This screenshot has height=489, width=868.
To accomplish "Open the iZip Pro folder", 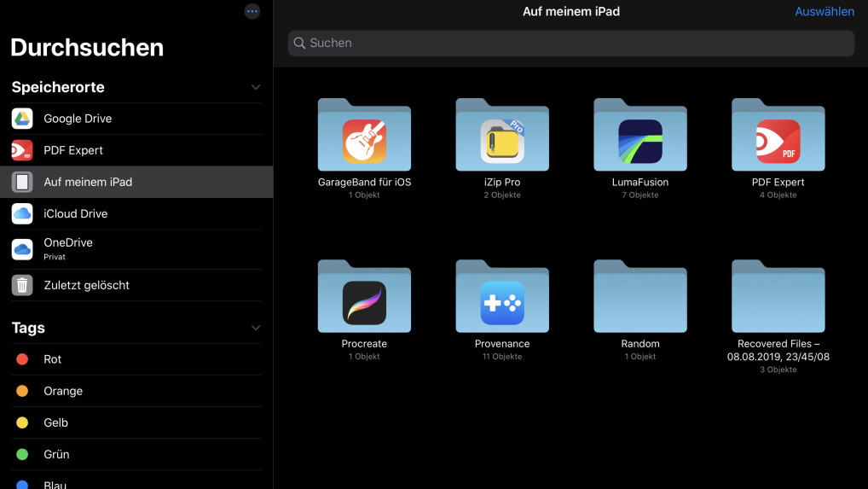I will coord(502,137).
